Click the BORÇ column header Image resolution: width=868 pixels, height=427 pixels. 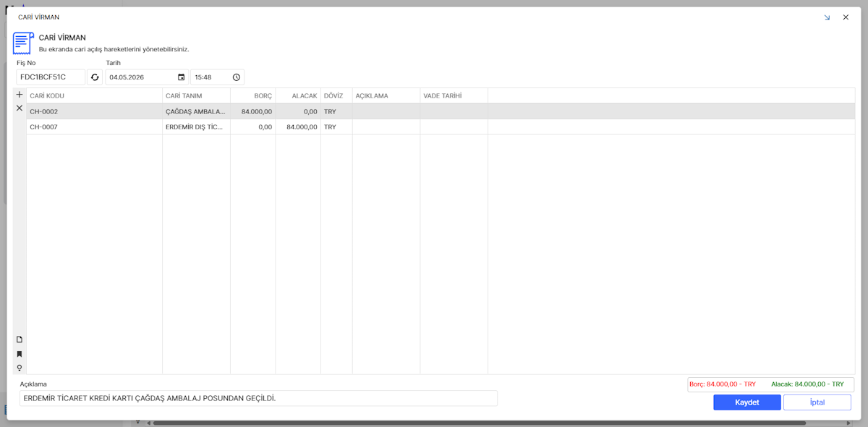pyautogui.click(x=253, y=95)
